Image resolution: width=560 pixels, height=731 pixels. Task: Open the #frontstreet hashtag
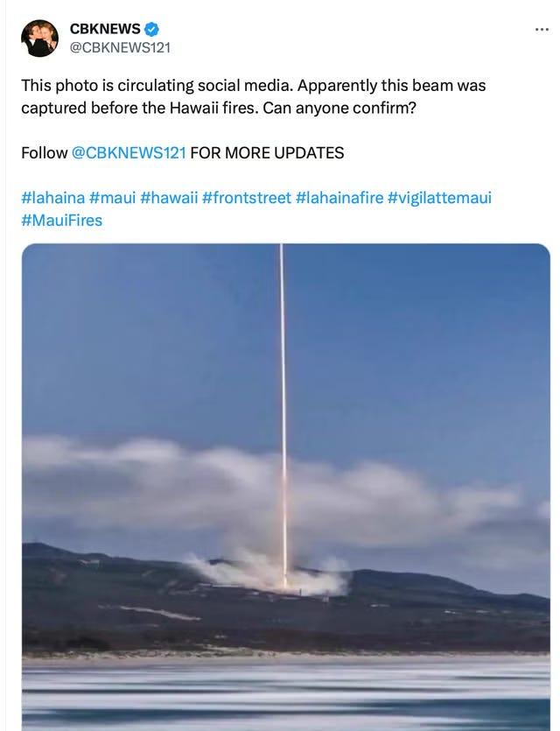247,198
